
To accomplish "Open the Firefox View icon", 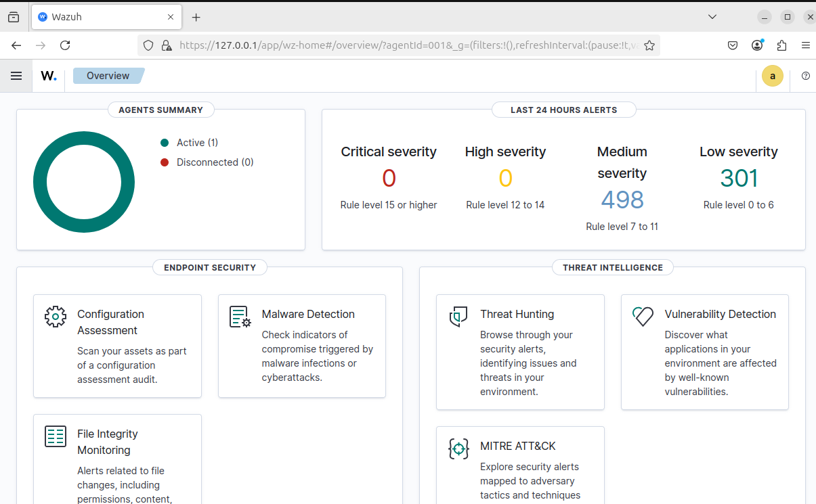I will pyautogui.click(x=14, y=17).
